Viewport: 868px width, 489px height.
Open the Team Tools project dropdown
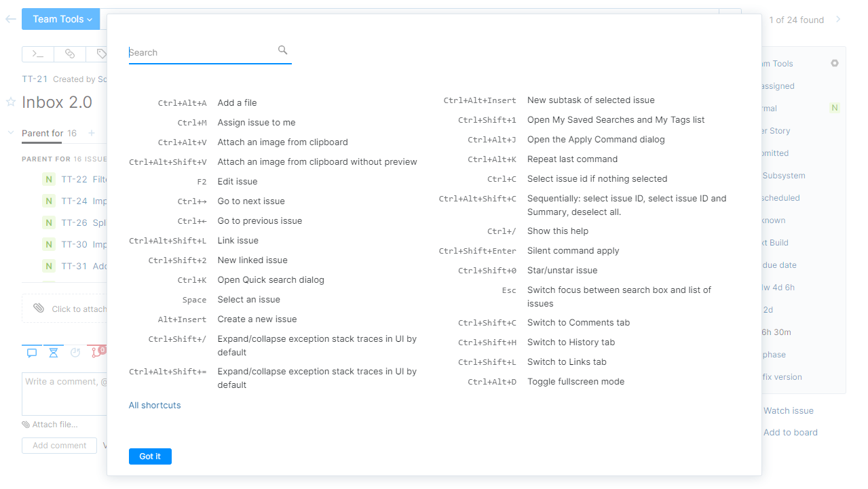pos(60,19)
